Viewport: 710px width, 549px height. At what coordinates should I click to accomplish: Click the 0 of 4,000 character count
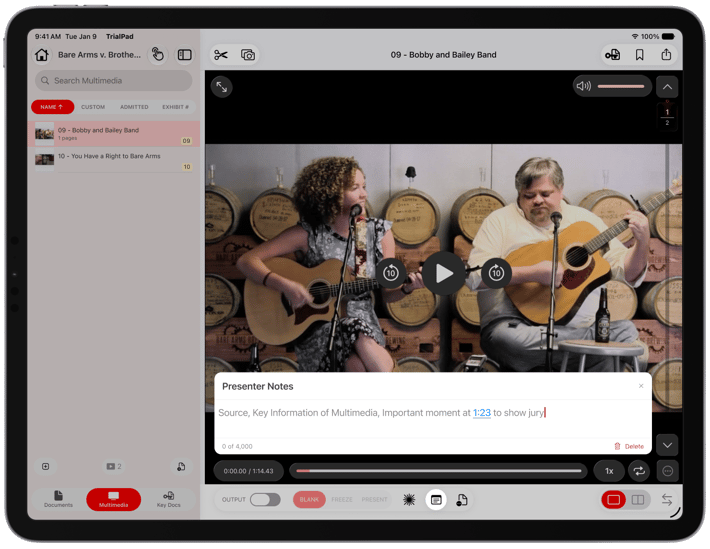tap(237, 446)
